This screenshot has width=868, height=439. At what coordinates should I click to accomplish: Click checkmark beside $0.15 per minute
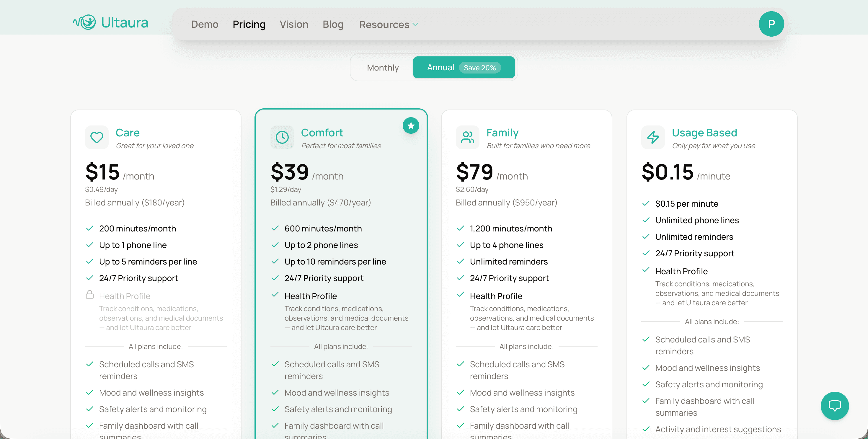(646, 203)
